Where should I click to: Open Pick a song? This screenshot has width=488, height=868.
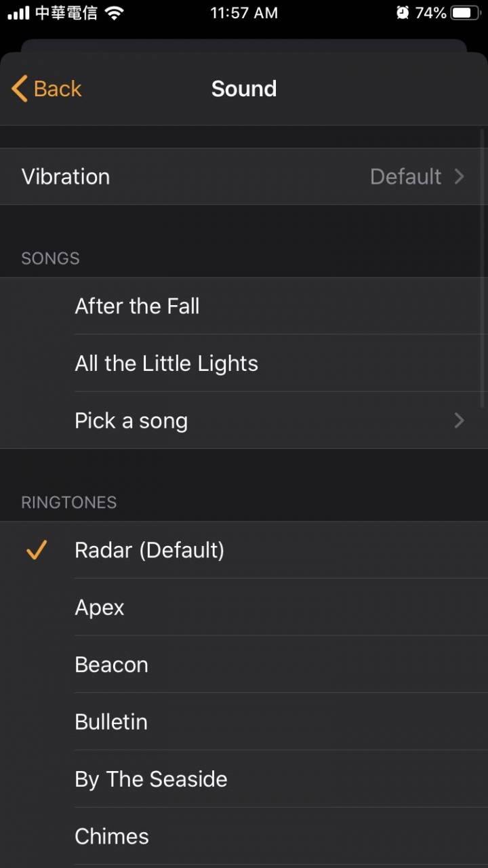[x=244, y=420]
